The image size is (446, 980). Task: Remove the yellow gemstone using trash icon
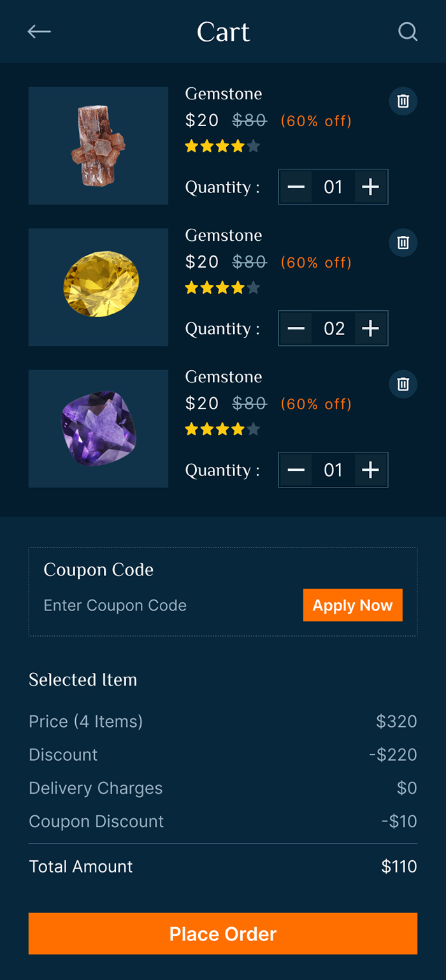coord(403,243)
